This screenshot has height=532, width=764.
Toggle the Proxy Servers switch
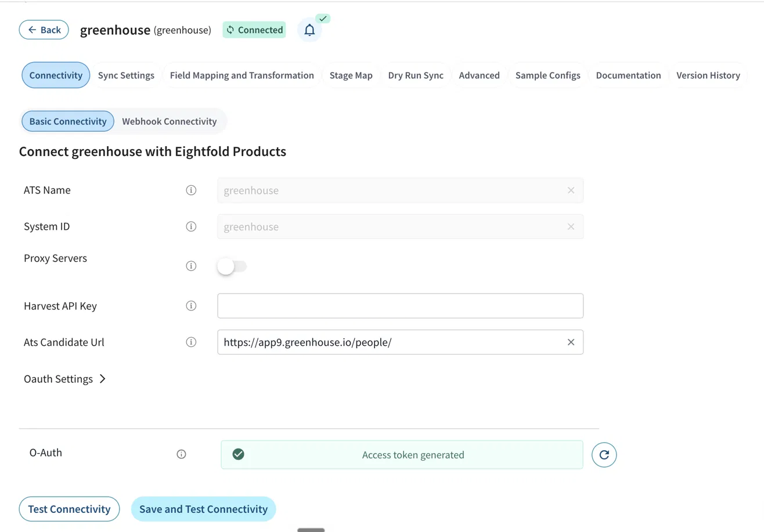(232, 266)
